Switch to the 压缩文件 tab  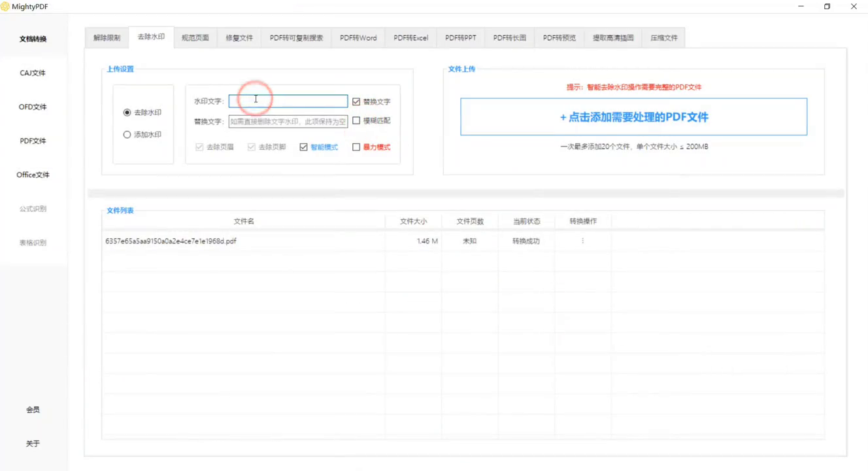pos(663,38)
